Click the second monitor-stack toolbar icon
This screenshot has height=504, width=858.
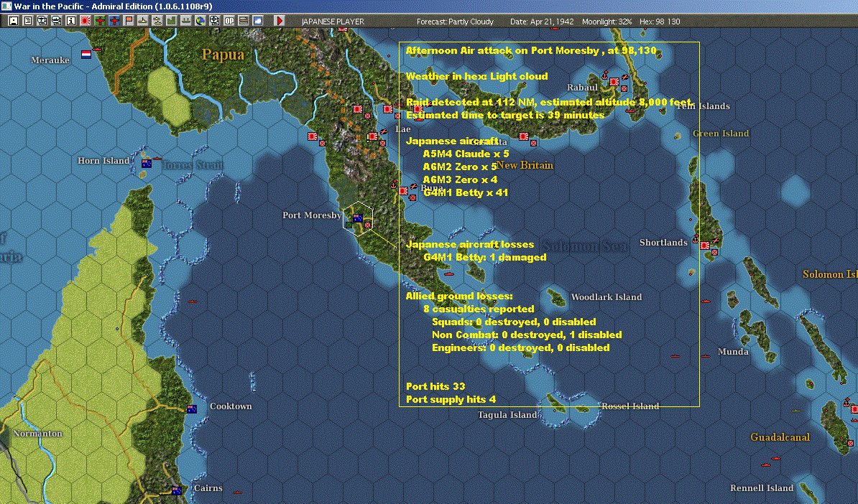click(56, 21)
